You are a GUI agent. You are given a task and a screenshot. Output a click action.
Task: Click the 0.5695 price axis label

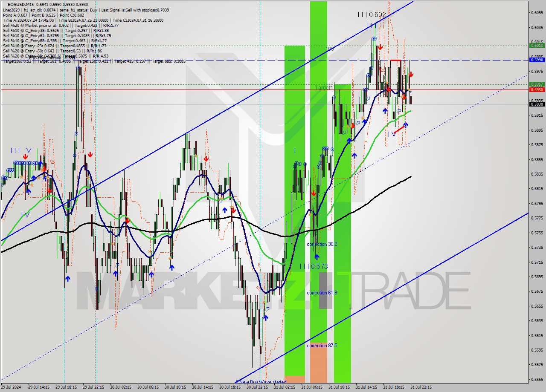point(537,277)
